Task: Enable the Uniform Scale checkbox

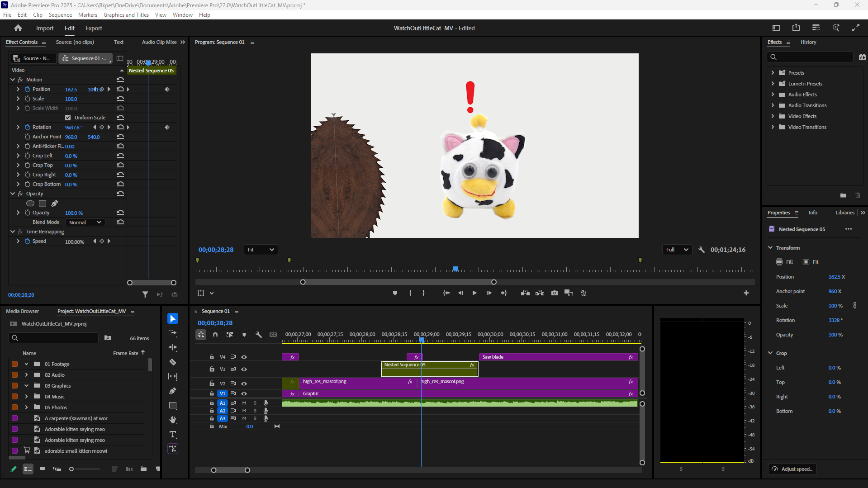Action: [x=68, y=117]
